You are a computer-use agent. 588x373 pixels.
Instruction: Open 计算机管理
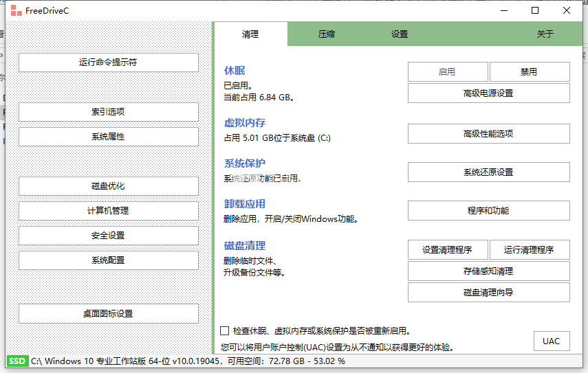click(108, 211)
